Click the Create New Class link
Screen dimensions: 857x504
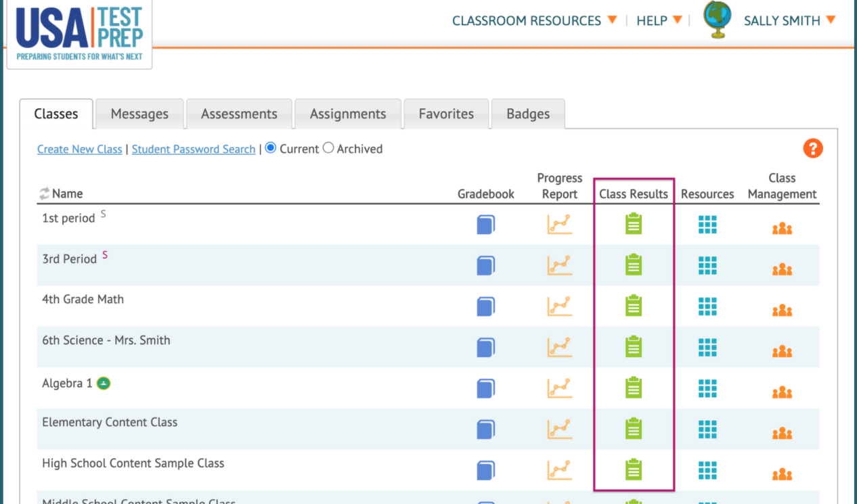[x=80, y=149]
